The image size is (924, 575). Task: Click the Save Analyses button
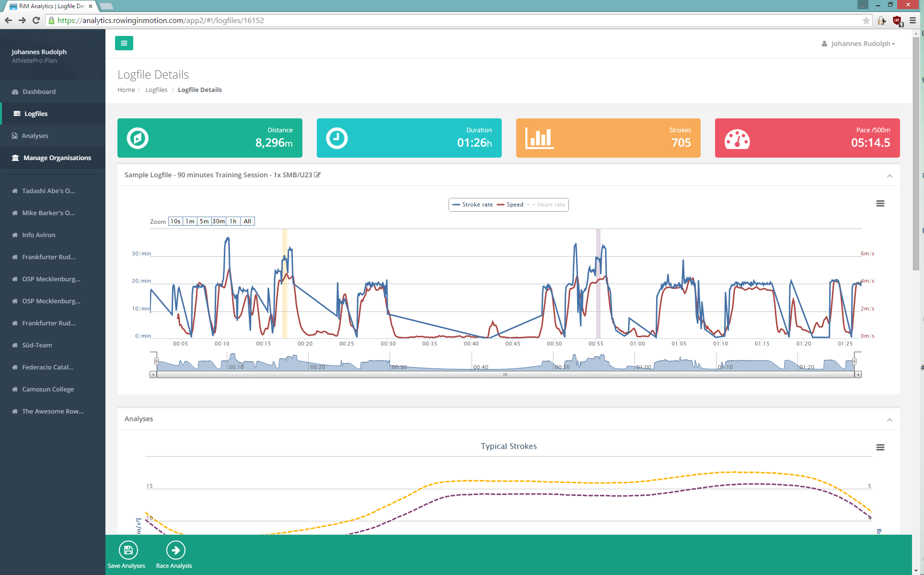(127, 555)
